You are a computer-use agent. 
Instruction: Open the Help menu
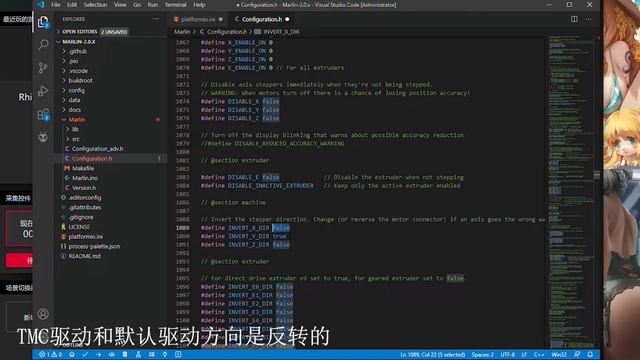point(199,5)
